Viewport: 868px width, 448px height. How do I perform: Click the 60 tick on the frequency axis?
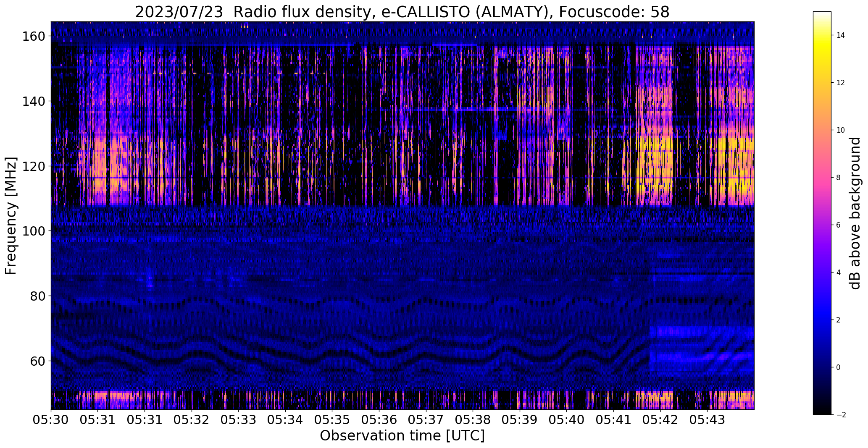[x=38, y=361]
